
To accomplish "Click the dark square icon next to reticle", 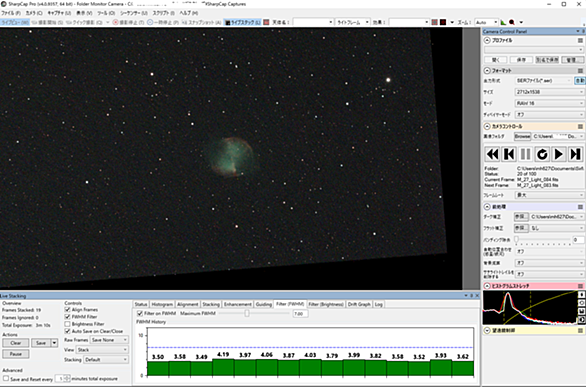I will pyautogui.click(x=443, y=22).
